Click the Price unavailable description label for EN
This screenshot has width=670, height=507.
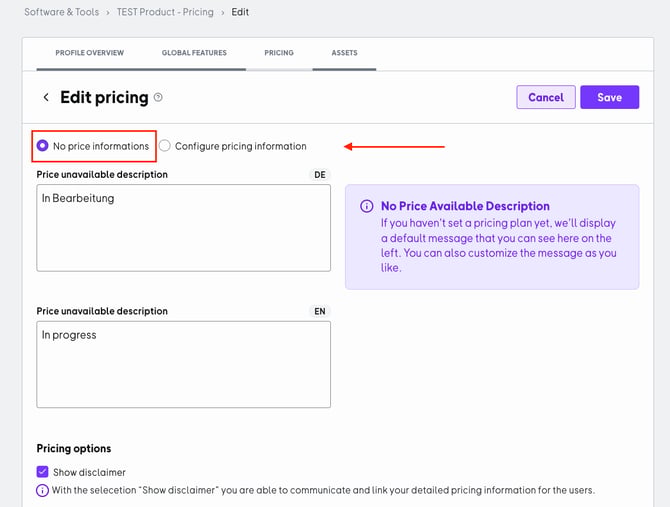pos(102,311)
